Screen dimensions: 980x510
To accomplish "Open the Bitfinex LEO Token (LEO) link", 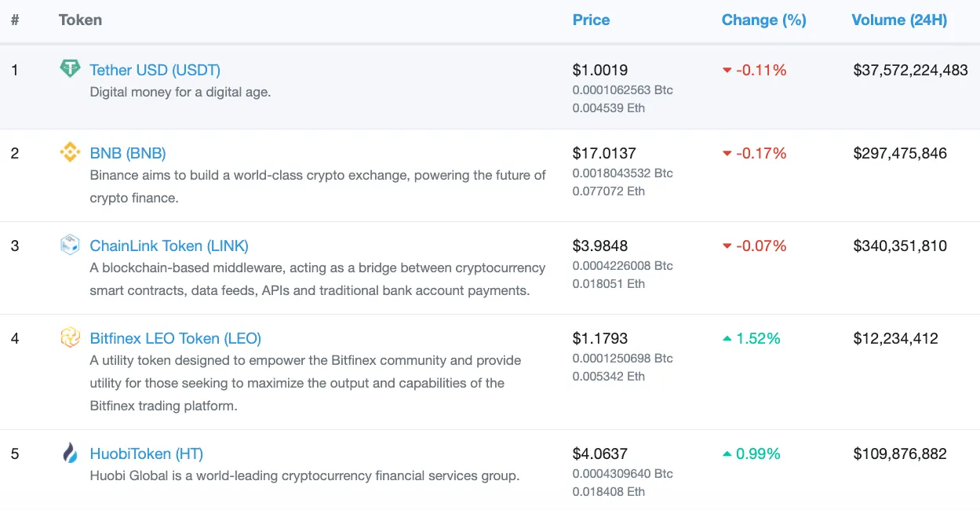I will pos(175,338).
